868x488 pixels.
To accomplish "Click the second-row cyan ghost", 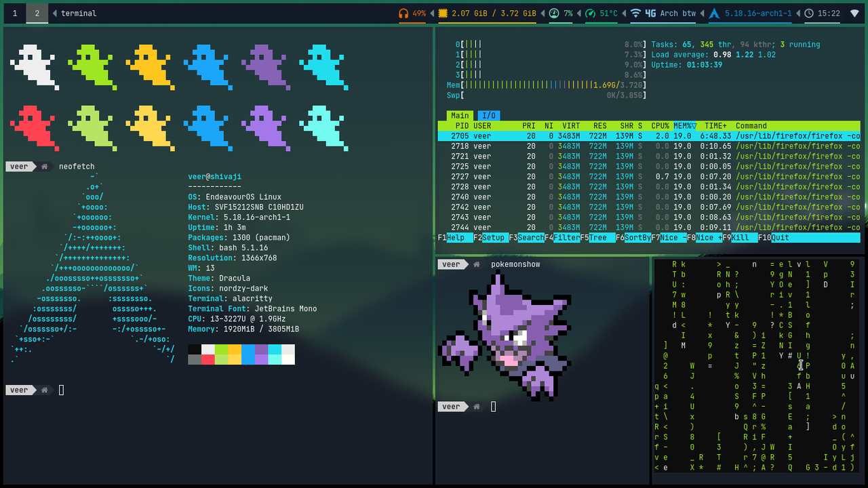I will (x=323, y=127).
